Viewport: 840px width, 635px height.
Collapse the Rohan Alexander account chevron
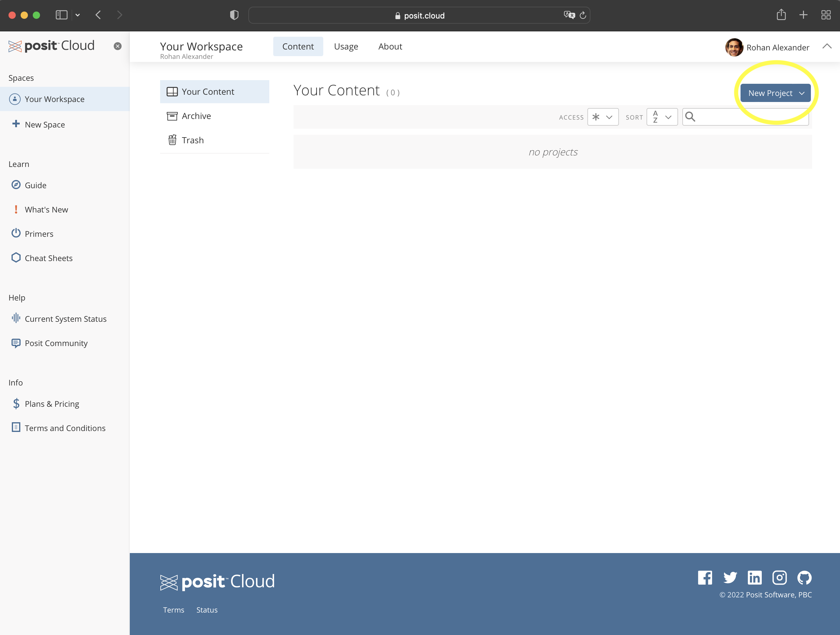(827, 46)
